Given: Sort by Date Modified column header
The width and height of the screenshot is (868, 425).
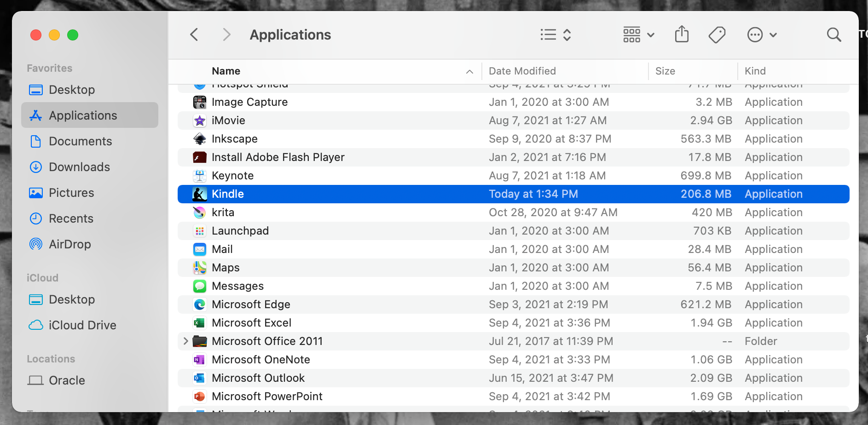Looking at the screenshot, I should click(522, 71).
